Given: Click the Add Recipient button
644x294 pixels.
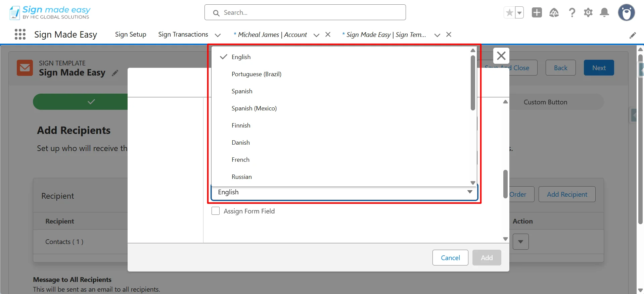Looking at the screenshot, I should coord(567,194).
